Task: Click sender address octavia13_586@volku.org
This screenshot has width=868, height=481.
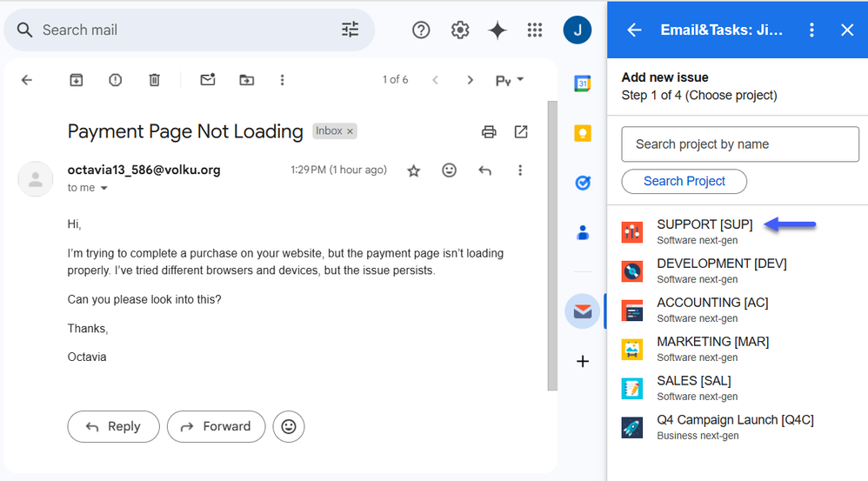Action: [x=144, y=170]
